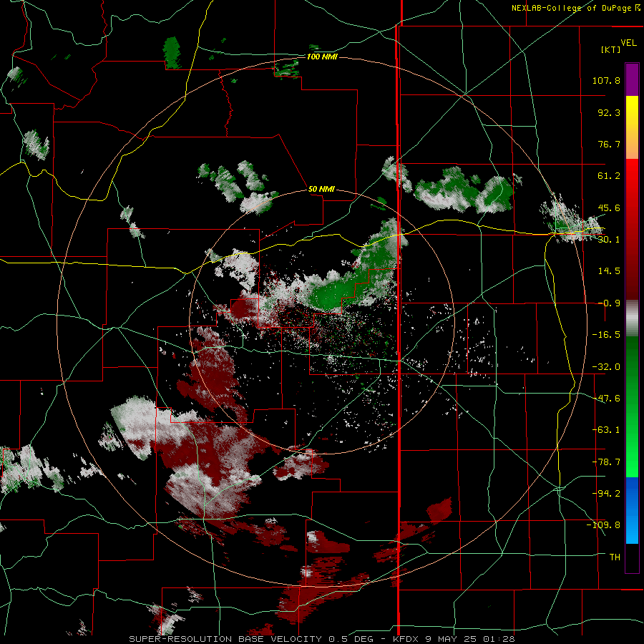The width and height of the screenshot is (644, 644).
Task: Click the [KT] units label
Action: [x=611, y=49]
